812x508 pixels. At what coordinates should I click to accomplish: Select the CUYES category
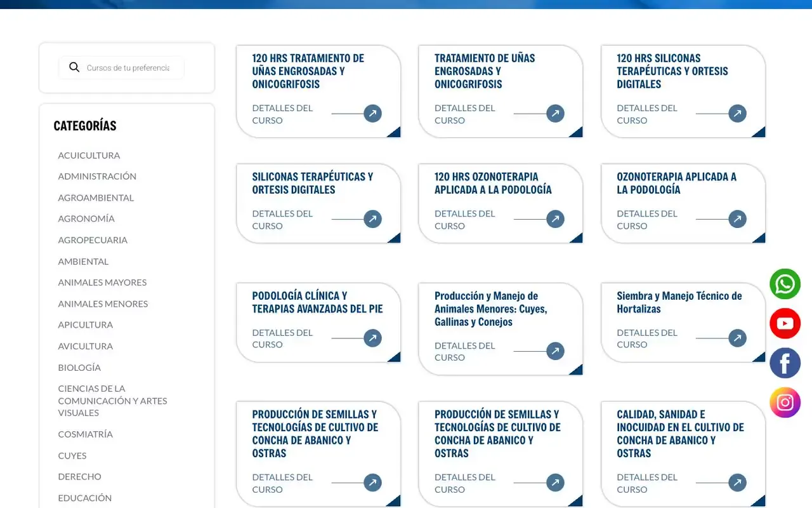point(72,455)
